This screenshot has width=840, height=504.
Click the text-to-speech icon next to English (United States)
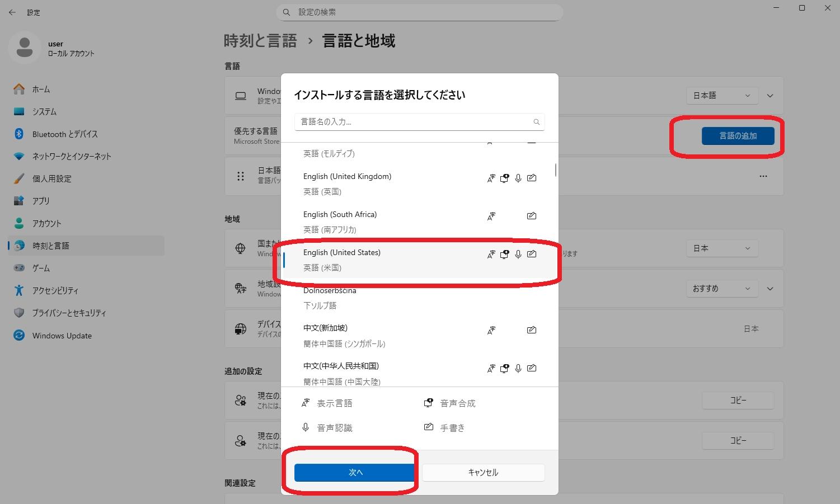pyautogui.click(x=504, y=253)
